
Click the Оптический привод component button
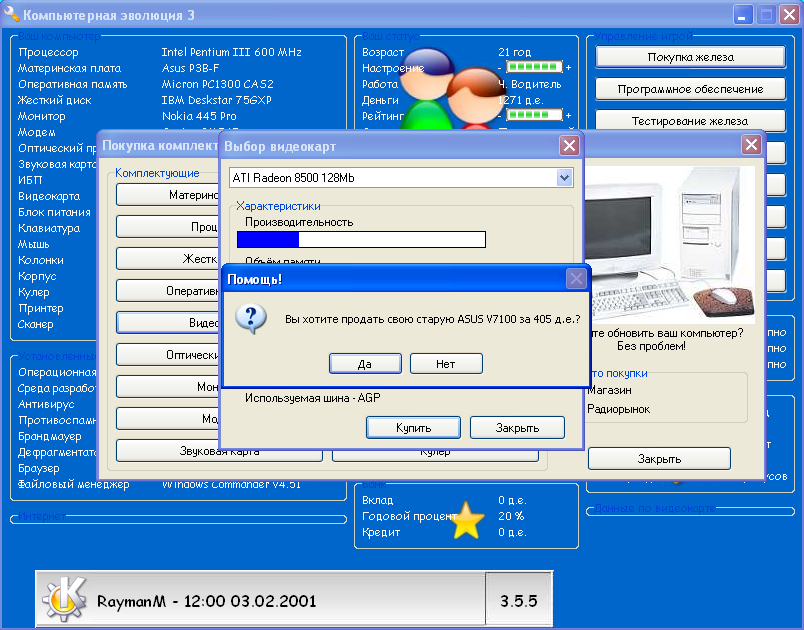click(x=168, y=355)
